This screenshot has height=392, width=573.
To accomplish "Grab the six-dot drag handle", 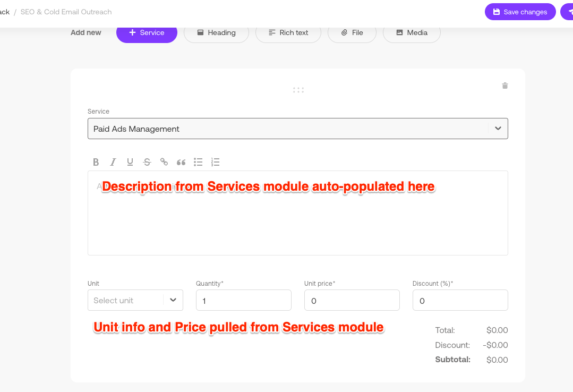I will (x=298, y=90).
